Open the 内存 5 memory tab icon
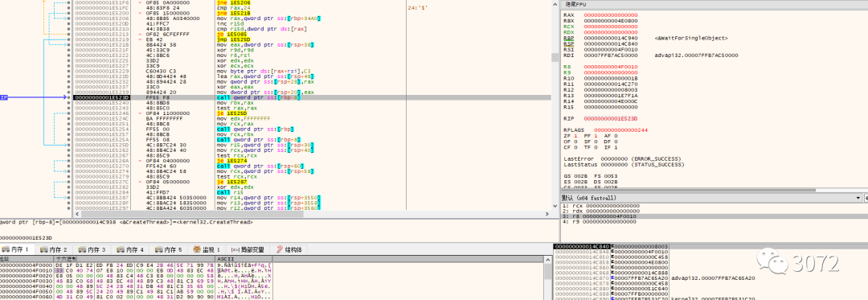The height and width of the screenshot is (300, 868). [159, 249]
